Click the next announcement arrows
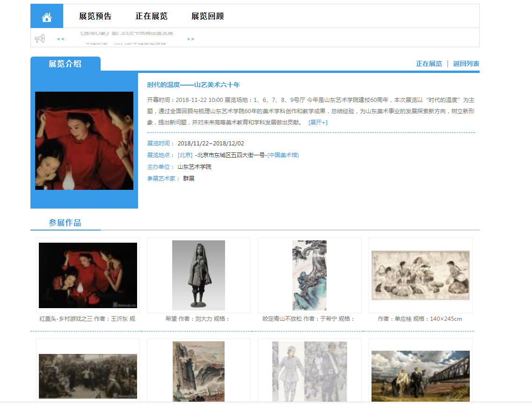Screen dimensions: 532x404 point(190,39)
